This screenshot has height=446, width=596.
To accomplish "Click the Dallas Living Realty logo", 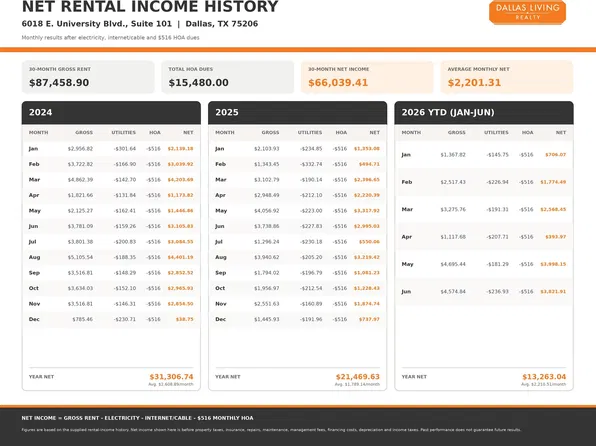I will click(527, 12).
